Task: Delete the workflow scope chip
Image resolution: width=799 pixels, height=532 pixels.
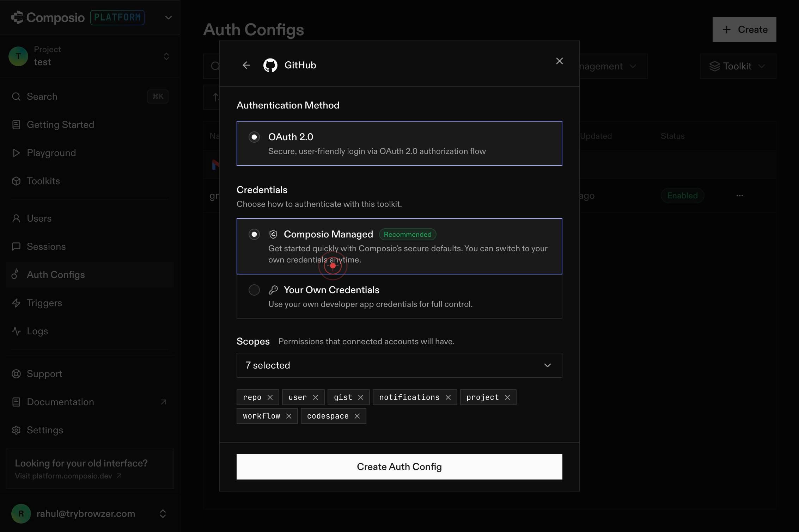Action: tap(289, 416)
